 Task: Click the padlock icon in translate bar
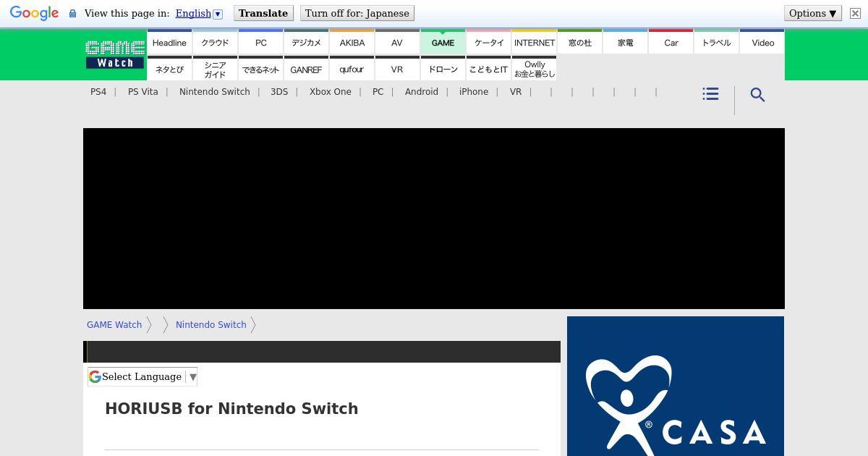tap(72, 13)
